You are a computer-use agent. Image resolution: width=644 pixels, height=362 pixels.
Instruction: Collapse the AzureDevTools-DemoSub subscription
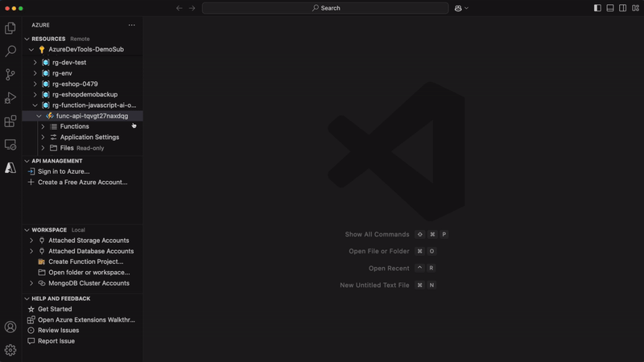31,50
